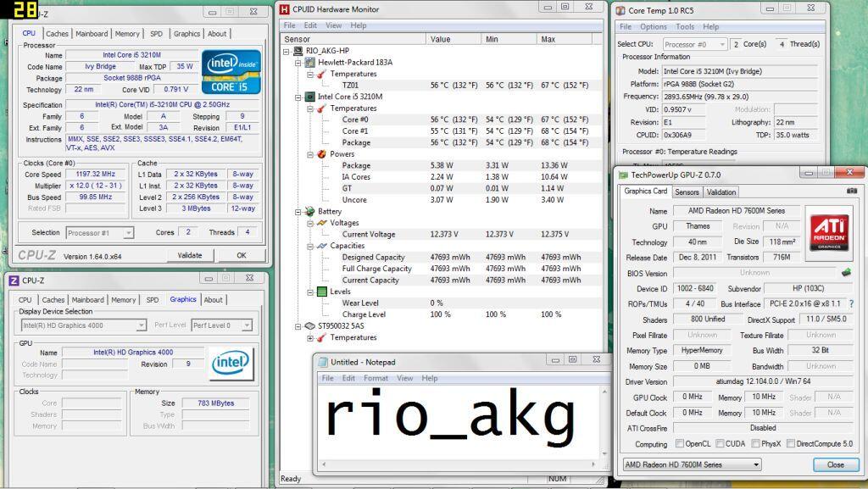868x489 pixels.
Task: Select the TZ01 temperature row
Action: pos(442,86)
